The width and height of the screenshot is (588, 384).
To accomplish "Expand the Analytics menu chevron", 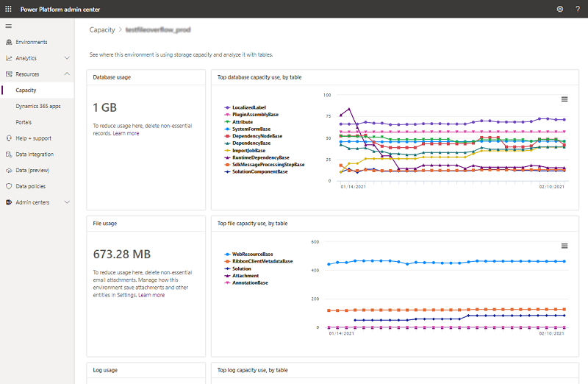I will [x=67, y=58].
